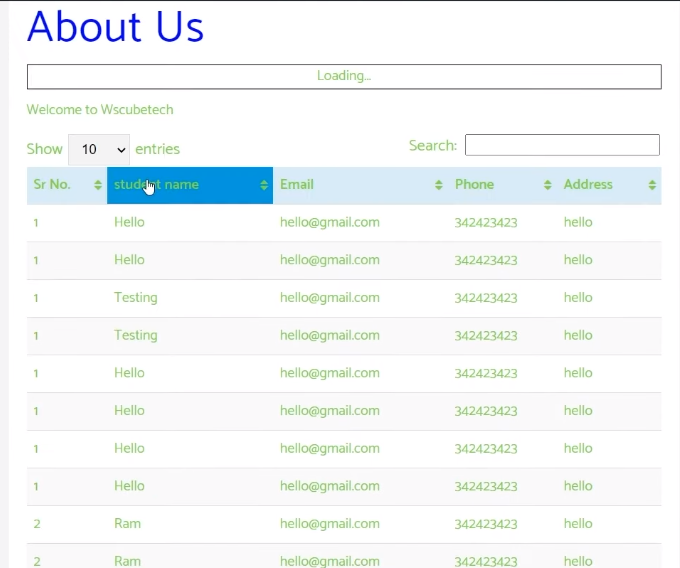
Task: Click the Email column sort arrows
Action: pos(438,185)
